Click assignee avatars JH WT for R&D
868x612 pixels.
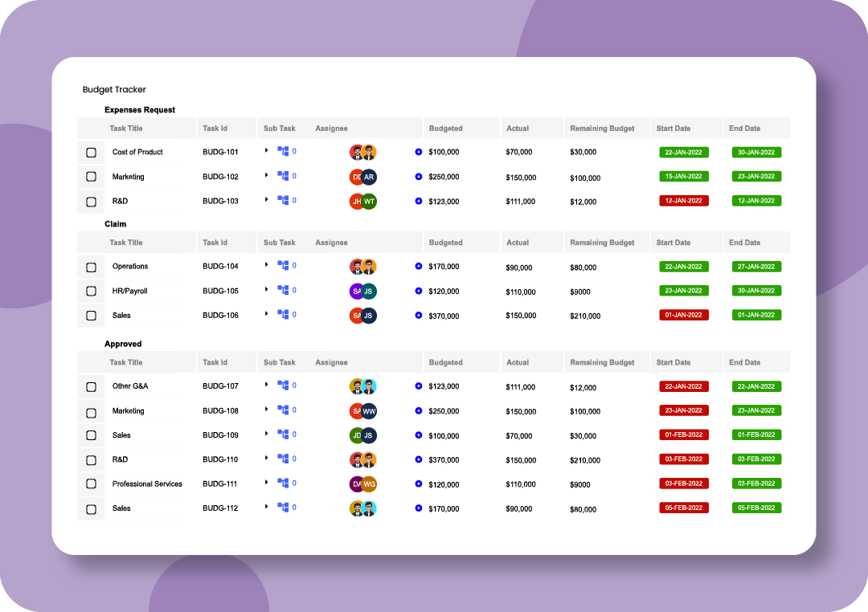(x=363, y=202)
